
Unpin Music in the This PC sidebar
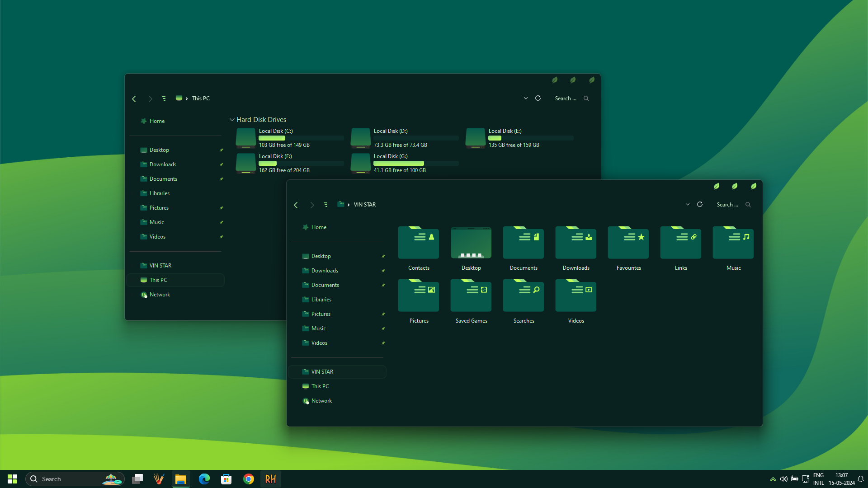(x=222, y=222)
